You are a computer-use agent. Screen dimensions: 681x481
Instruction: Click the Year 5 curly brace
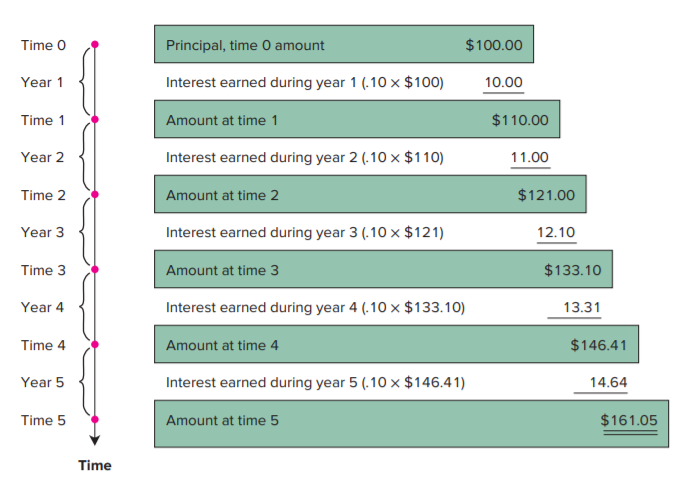(85, 382)
